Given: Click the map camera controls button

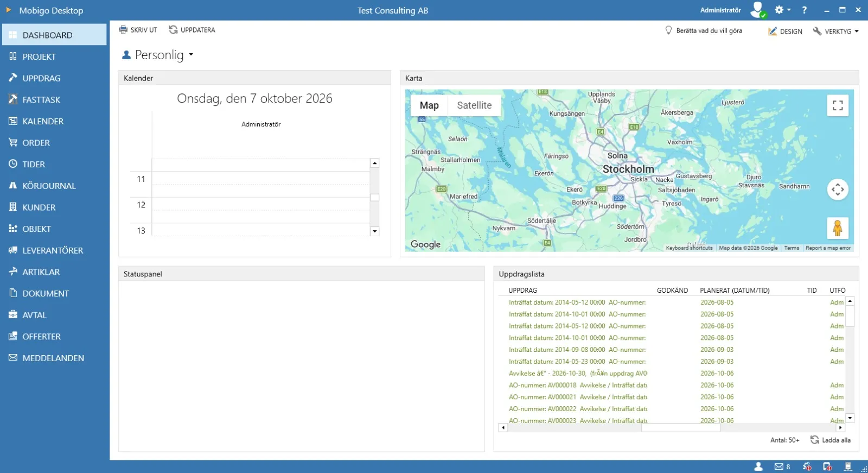Looking at the screenshot, I should pos(838,190).
